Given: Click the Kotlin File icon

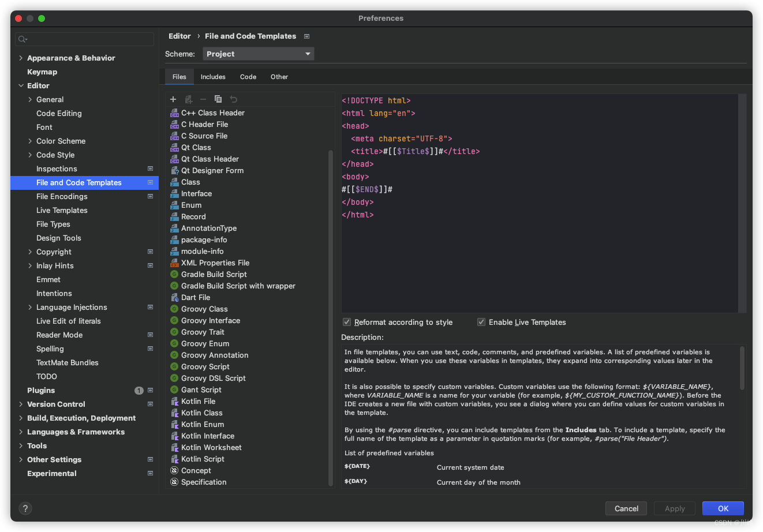Looking at the screenshot, I should pos(174,402).
